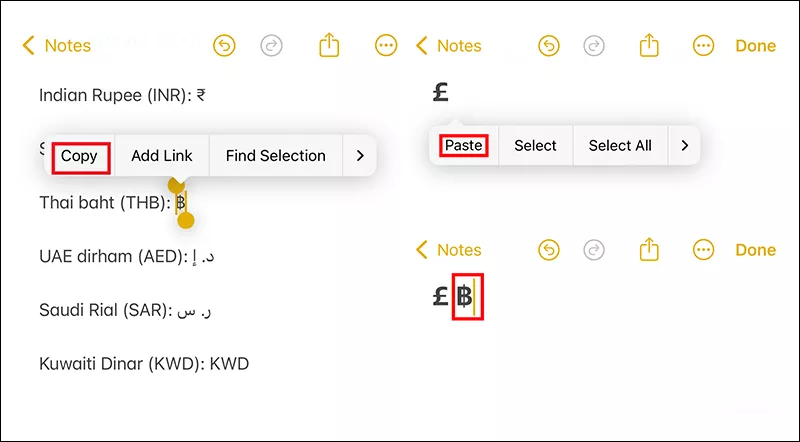Expand more options arrow beside Find Selection
Image resolution: width=800 pixels, height=442 pixels.
click(x=360, y=156)
